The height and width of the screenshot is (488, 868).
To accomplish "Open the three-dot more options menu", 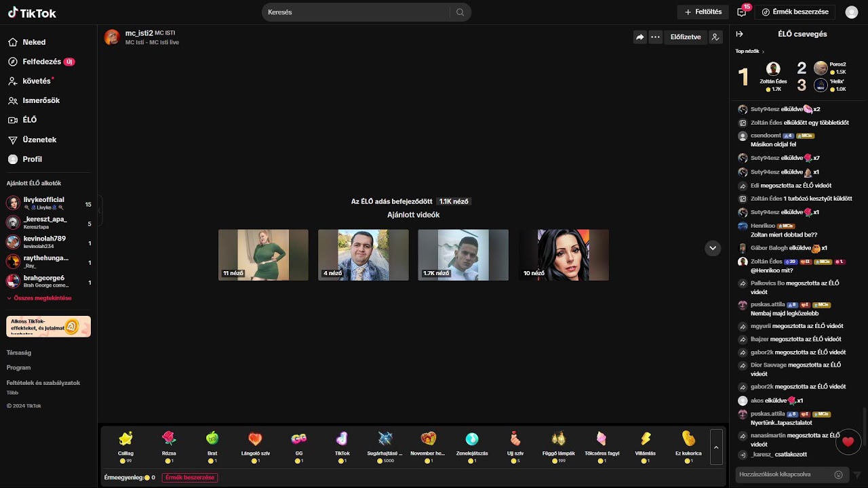I will [655, 37].
